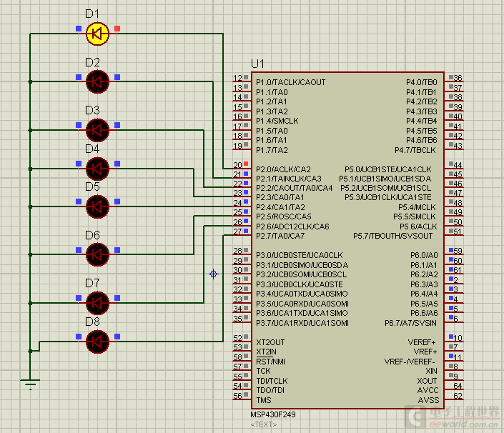Click pin label P3.0/UCB0STE/UCA0CLK
Screen dimensions: 504x433
(x=300, y=255)
